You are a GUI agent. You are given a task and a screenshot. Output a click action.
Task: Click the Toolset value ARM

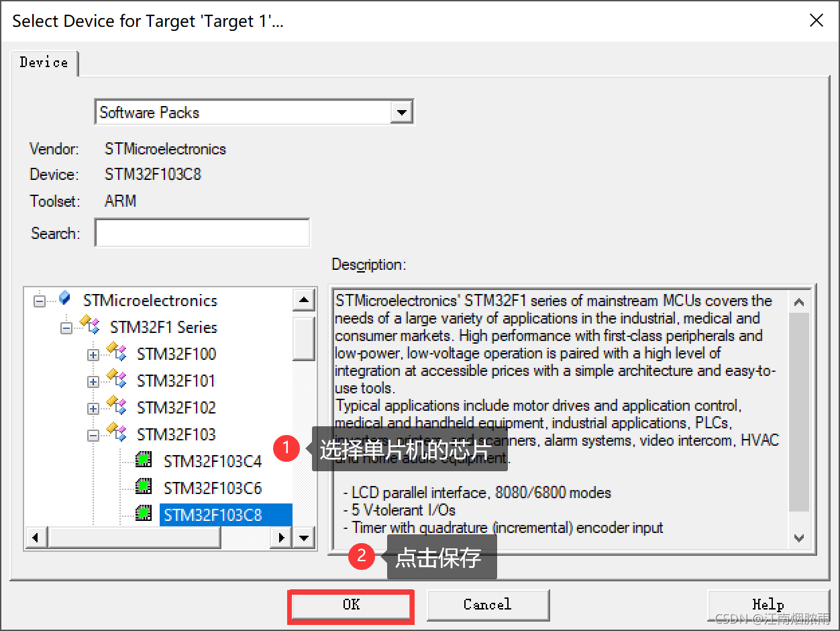pos(121,201)
